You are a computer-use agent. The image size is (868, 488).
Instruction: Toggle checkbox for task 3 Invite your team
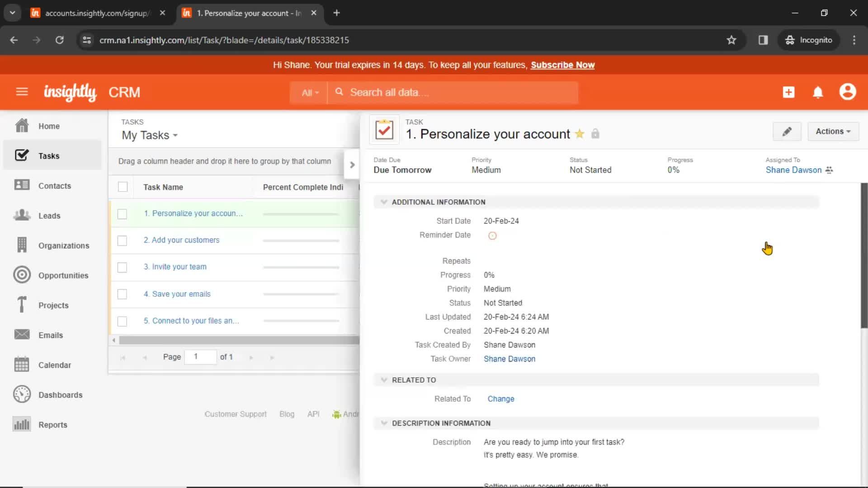pos(122,267)
